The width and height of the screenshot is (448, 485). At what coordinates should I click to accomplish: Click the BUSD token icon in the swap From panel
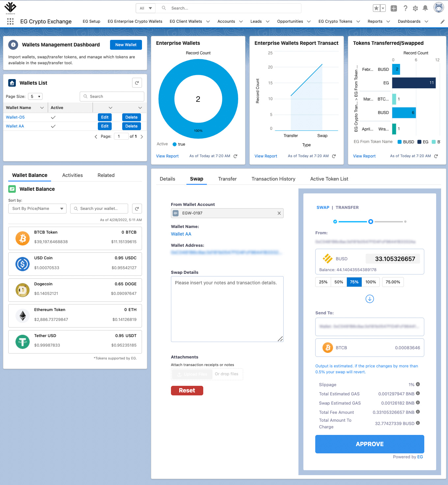[x=328, y=259]
